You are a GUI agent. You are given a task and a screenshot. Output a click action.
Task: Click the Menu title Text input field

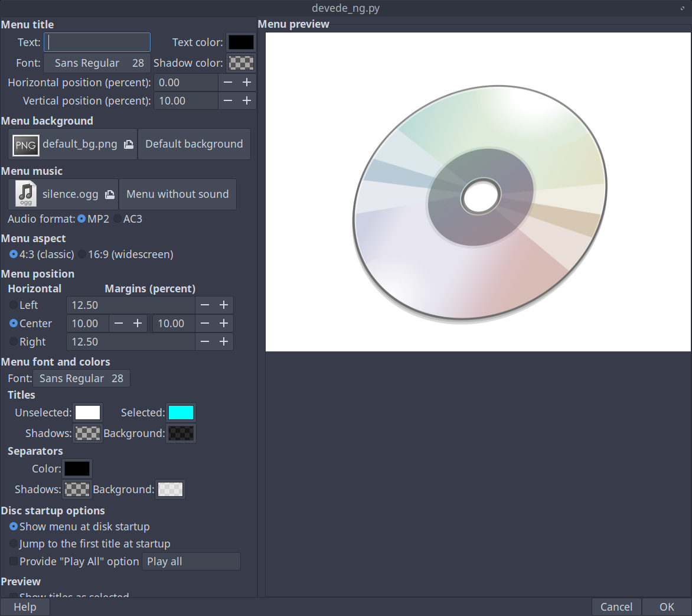(97, 43)
